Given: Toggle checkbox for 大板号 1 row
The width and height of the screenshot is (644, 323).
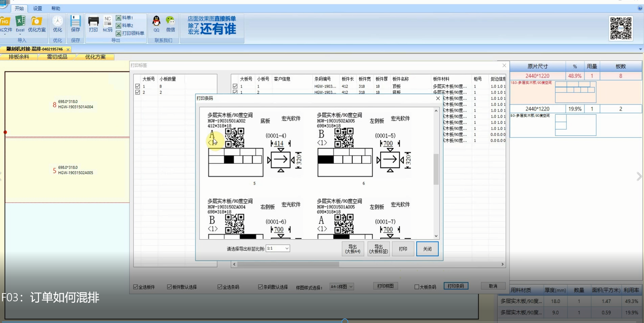Looking at the screenshot, I should (x=138, y=86).
